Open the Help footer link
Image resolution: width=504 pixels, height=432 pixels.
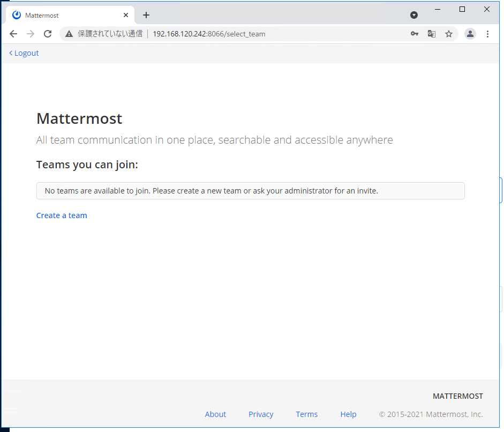(x=348, y=414)
